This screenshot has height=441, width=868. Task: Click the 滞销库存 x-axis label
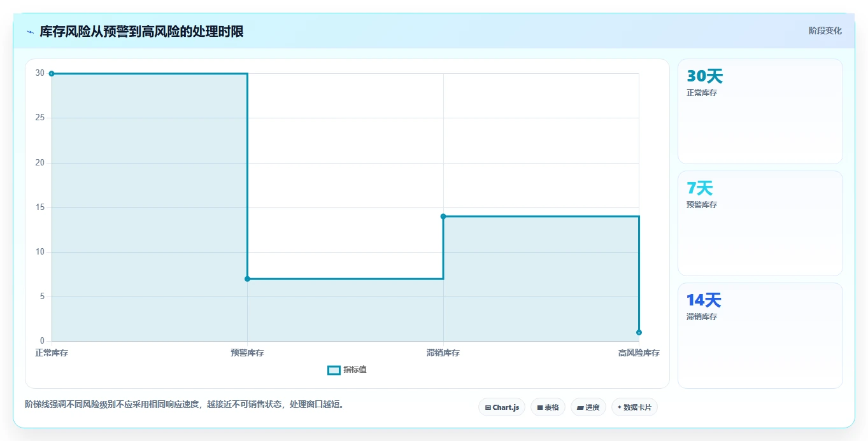click(443, 353)
